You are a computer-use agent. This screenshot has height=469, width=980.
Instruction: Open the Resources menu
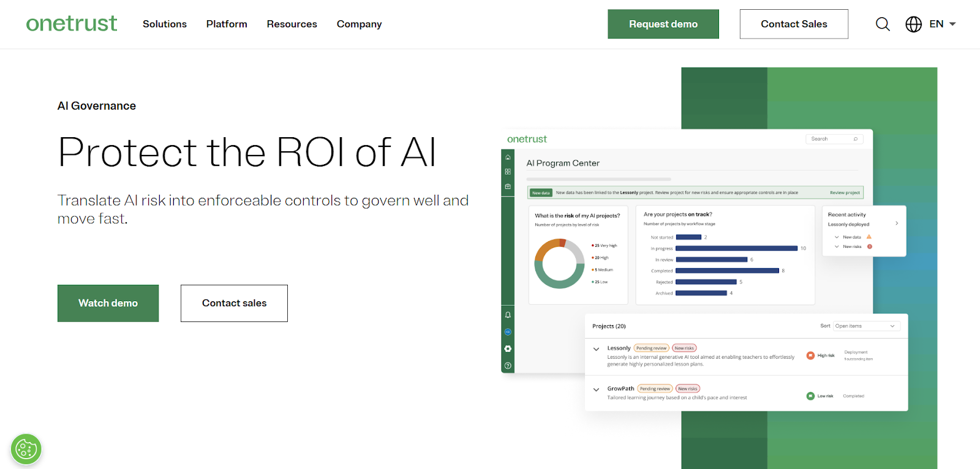pyautogui.click(x=292, y=24)
